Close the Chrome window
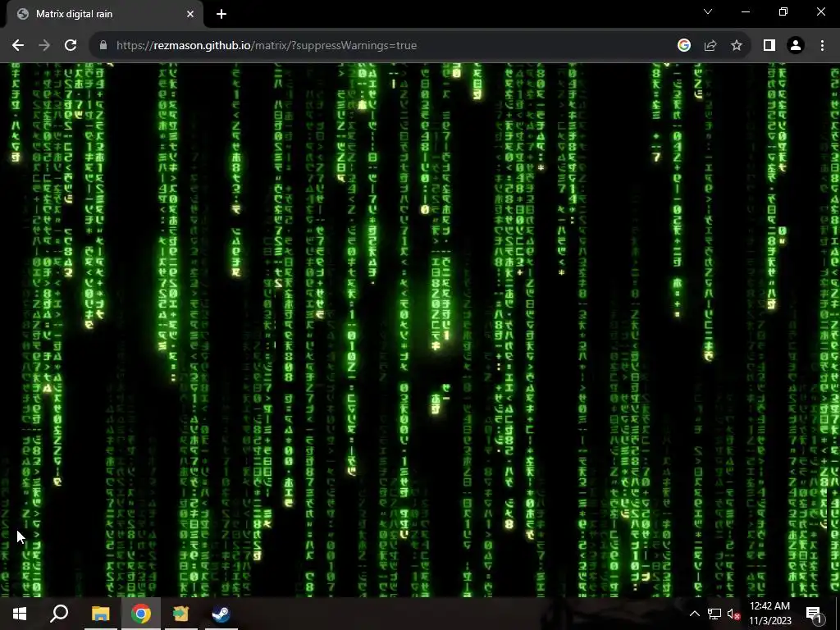Image resolution: width=840 pixels, height=630 pixels. 820,11
